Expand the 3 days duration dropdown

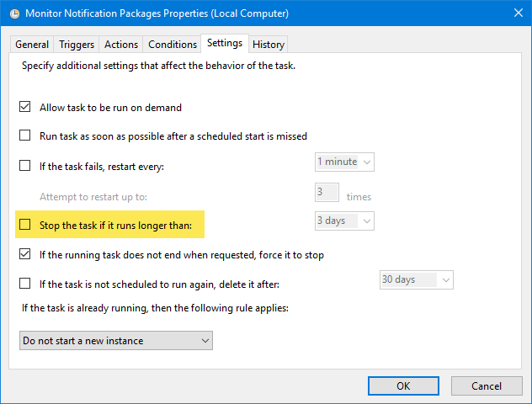(x=344, y=221)
